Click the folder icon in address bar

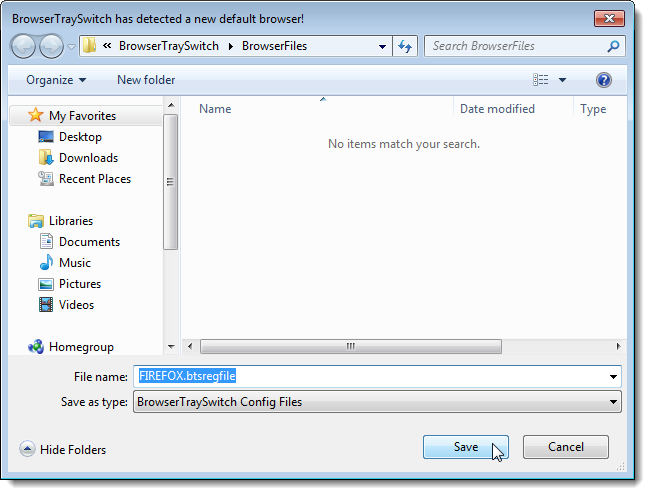tap(89, 46)
